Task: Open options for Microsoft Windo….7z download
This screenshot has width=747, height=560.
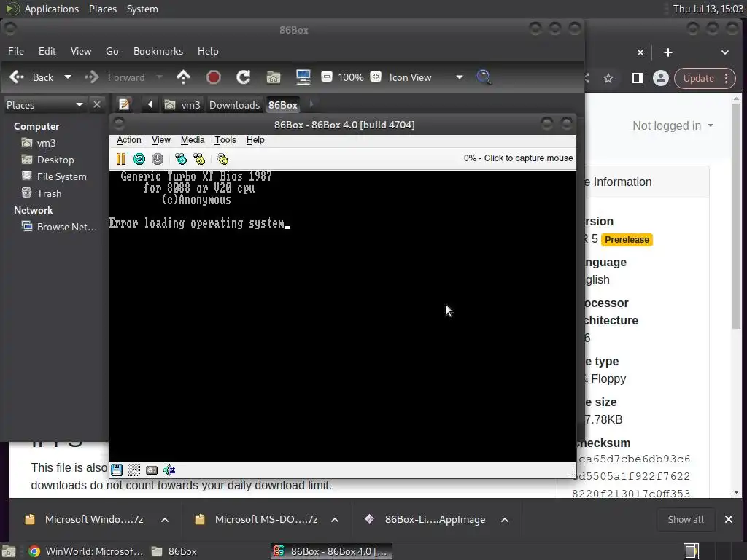Action: (165, 519)
